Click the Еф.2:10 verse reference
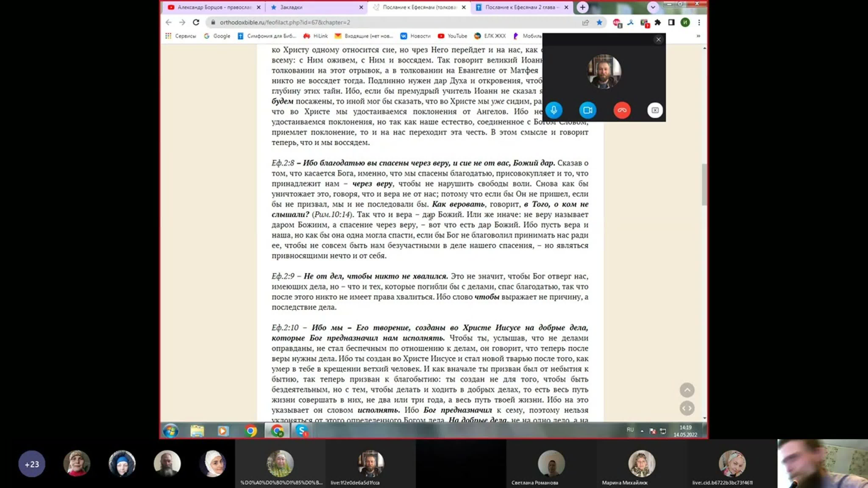The height and width of the screenshot is (488, 868). (x=285, y=328)
